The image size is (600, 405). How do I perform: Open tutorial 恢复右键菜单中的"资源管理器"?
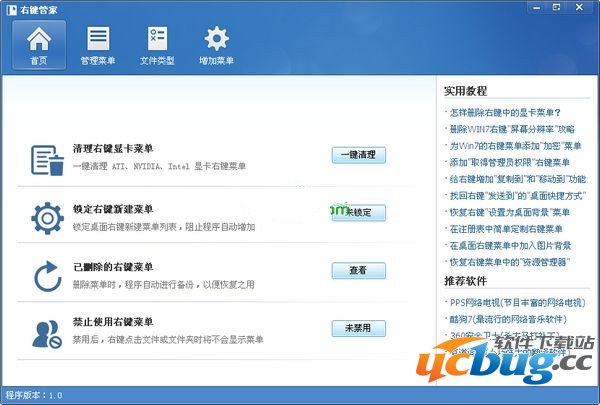coord(510,262)
